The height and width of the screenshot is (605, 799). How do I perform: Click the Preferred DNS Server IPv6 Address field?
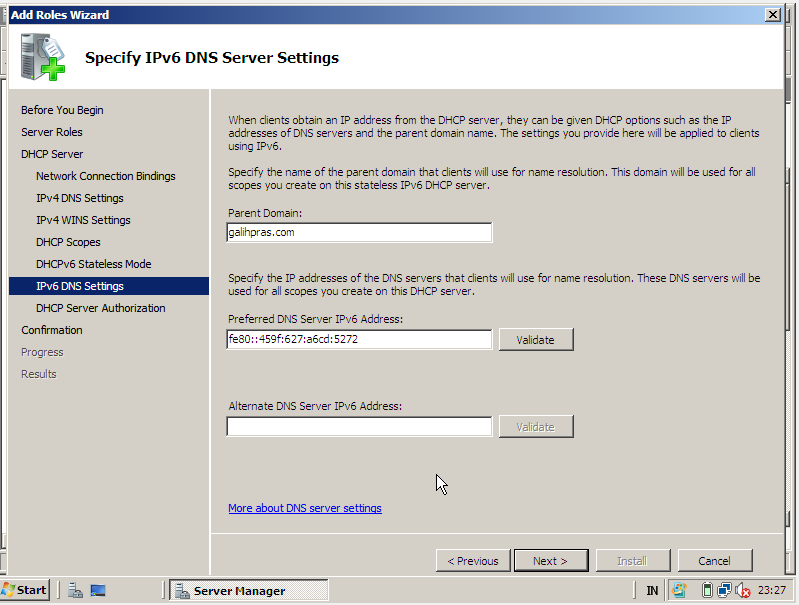(359, 339)
